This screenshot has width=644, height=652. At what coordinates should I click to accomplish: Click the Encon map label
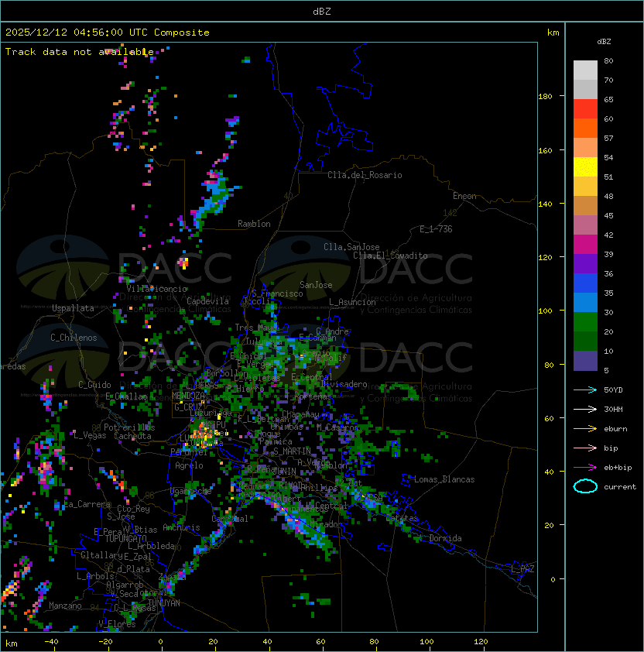pyautogui.click(x=464, y=196)
